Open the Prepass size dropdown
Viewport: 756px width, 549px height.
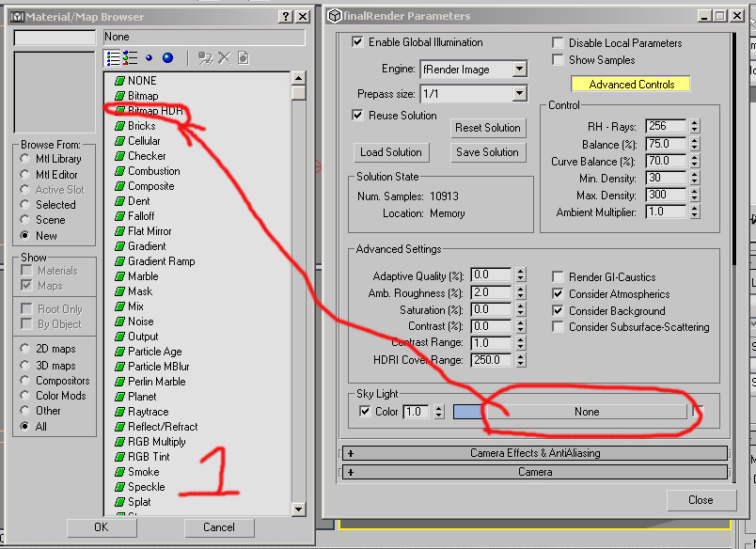pyautogui.click(x=519, y=93)
